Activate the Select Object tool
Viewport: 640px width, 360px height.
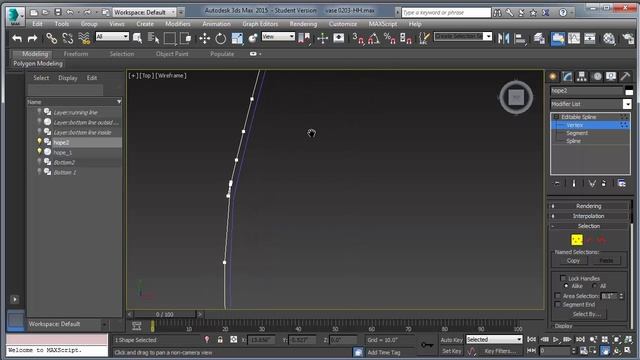pyautogui.click(x=138, y=38)
